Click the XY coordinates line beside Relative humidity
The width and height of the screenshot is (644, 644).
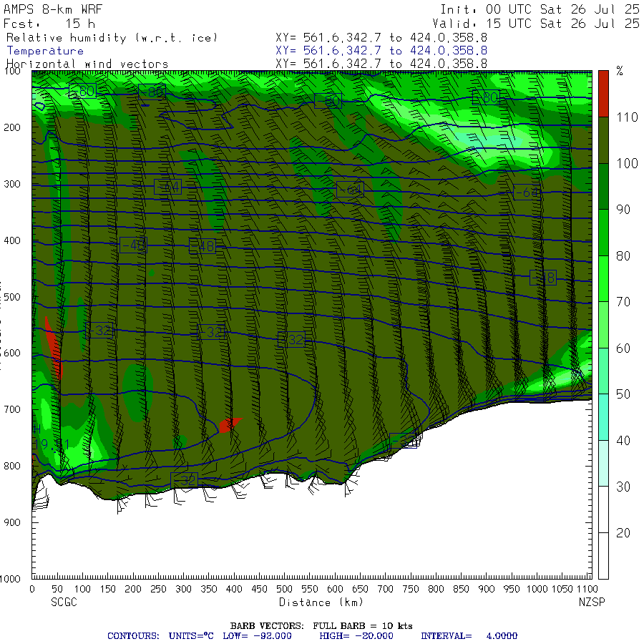click(x=381, y=37)
